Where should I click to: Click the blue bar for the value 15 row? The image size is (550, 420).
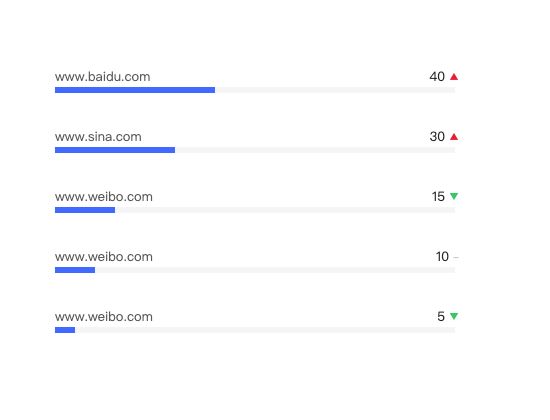(85, 210)
